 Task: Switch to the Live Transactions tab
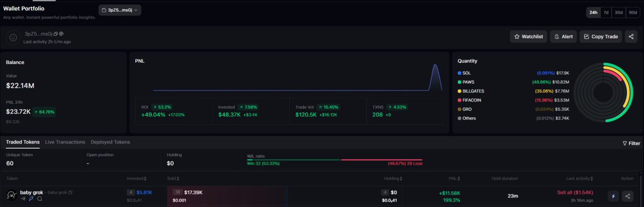pyautogui.click(x=65, y=142)
